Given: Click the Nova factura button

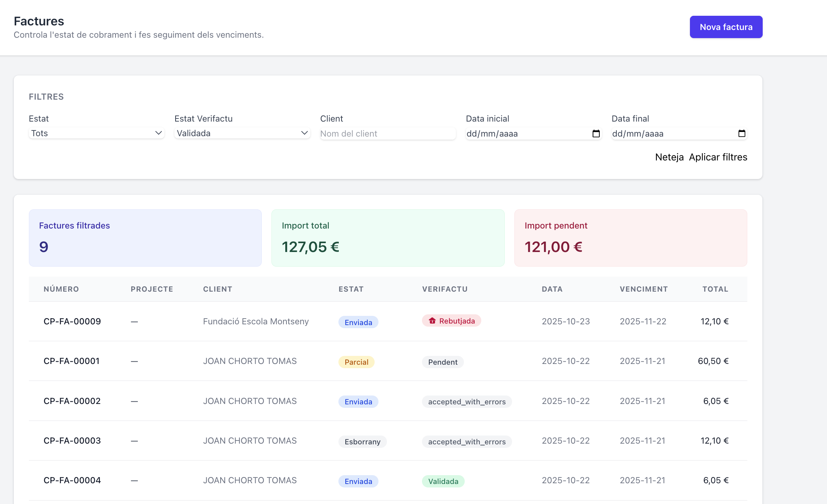Looking at the screenshot, I should [726, 27].
